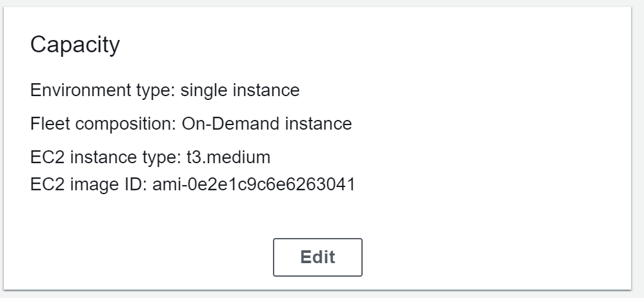Click the "EC2 image ID" label
Viewport: 644px width, 298px height.
88,186
